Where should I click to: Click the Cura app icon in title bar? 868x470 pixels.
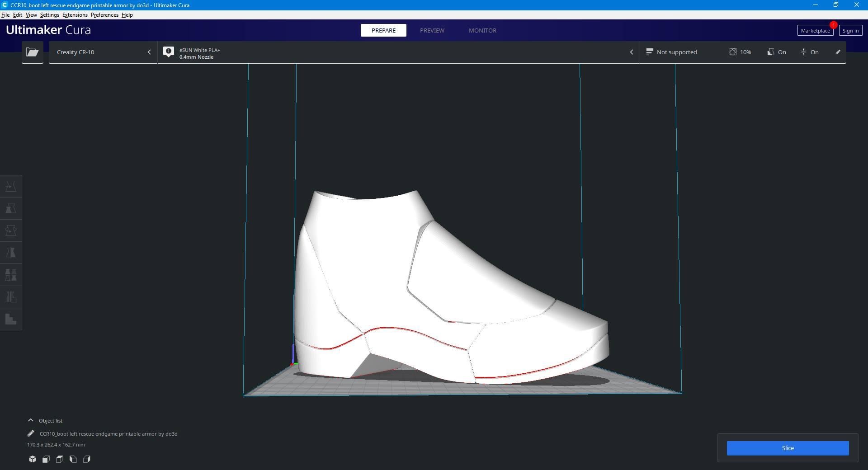click(4, 5)
